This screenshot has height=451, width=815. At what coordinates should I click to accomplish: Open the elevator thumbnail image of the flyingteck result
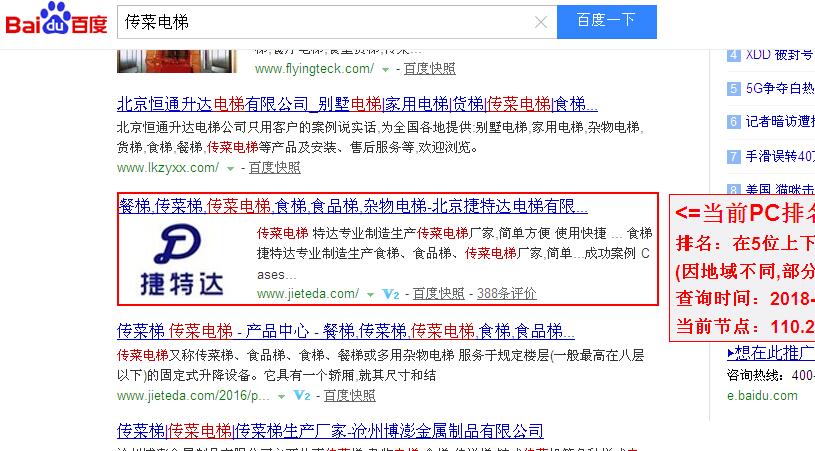pos(177,61)
